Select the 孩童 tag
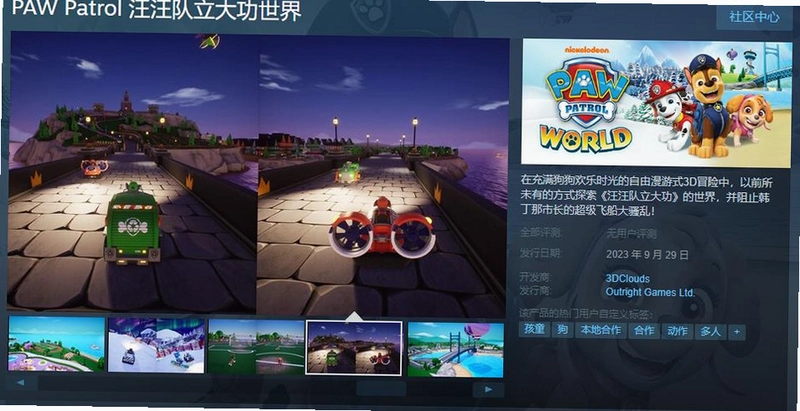This screenshot has width=800, height=411. [x=535, y=329]
